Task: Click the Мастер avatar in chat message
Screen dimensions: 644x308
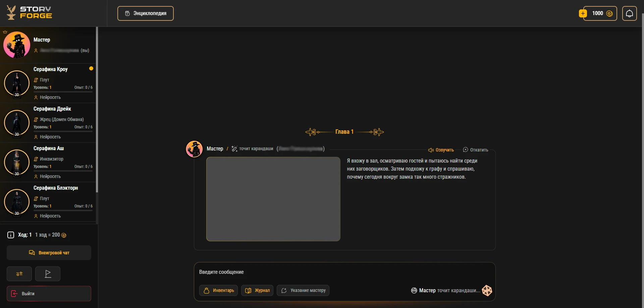Action: click(194, 149)
